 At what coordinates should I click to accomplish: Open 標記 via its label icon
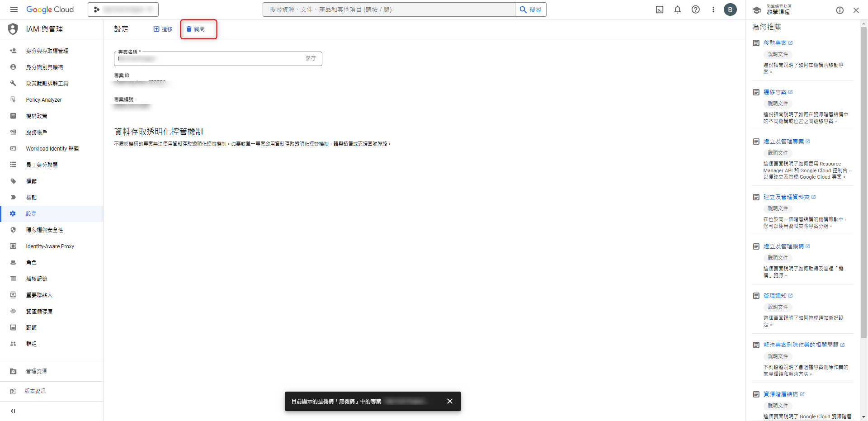(13, 198)
